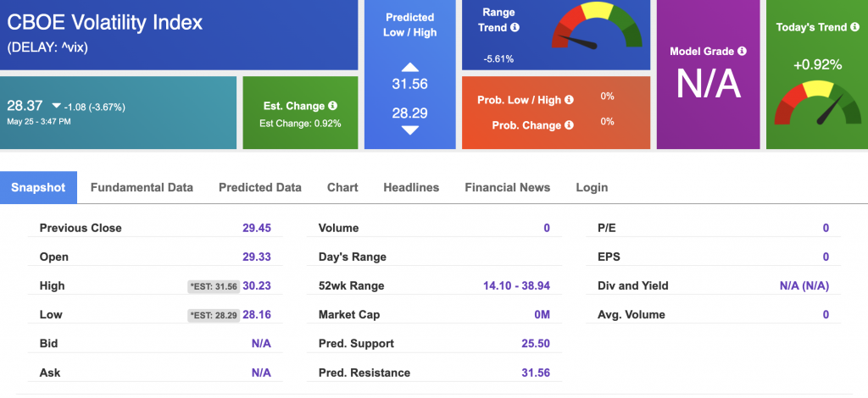Click the Est. Change info icon
The image size is (868, 398).
coord(332,106)
